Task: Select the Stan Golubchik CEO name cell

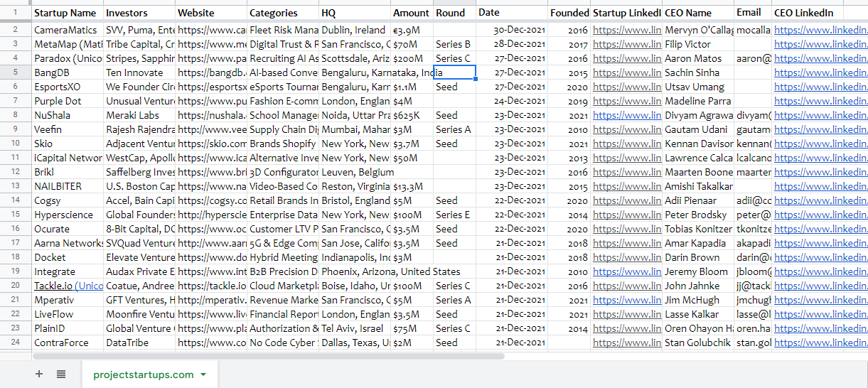Action: (698, 343)
